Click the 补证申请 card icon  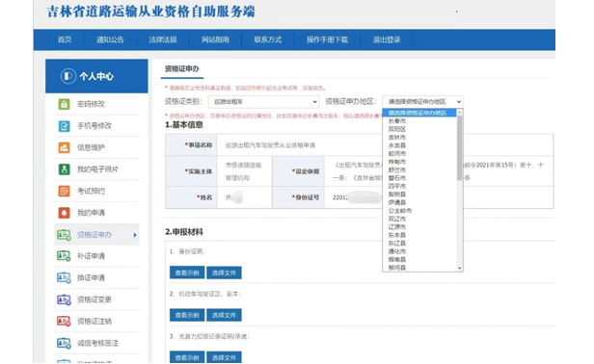[64, 256]
